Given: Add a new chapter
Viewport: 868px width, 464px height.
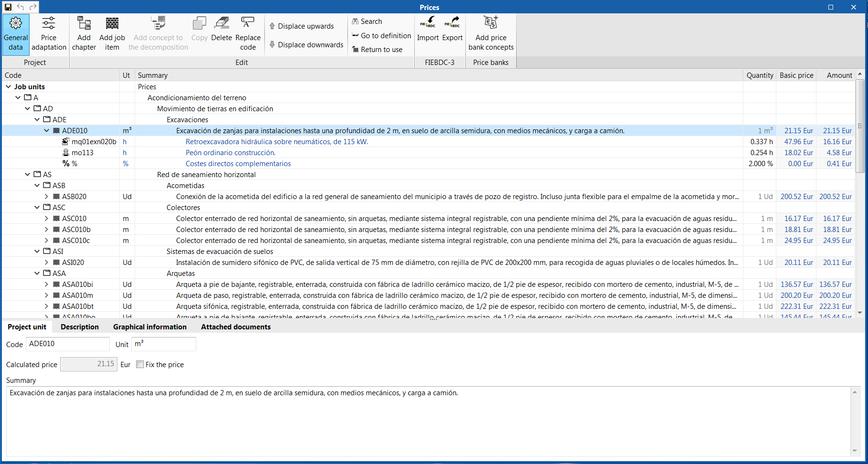Looking at the screenshot, I should (84, 34).
